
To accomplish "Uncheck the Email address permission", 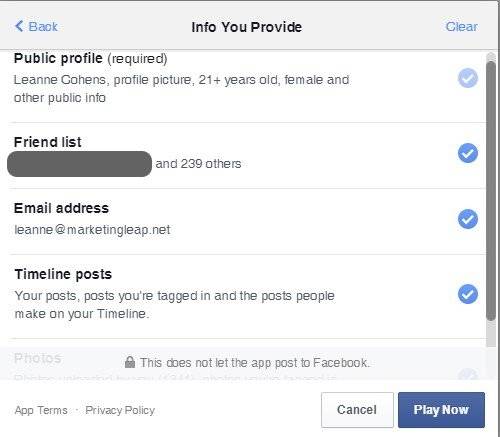I will pyautogui.click(x=468, y=219).
